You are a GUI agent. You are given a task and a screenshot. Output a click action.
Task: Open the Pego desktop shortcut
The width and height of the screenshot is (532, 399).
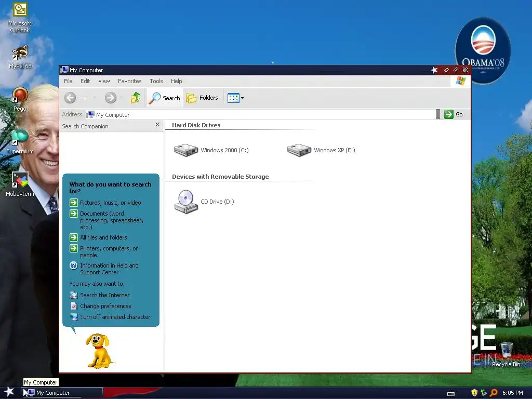click(x=20, y=99)
